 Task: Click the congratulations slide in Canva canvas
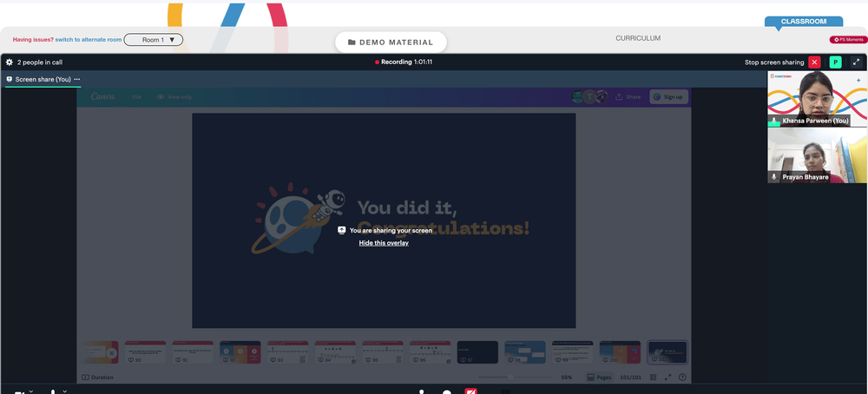pos(384,220)
